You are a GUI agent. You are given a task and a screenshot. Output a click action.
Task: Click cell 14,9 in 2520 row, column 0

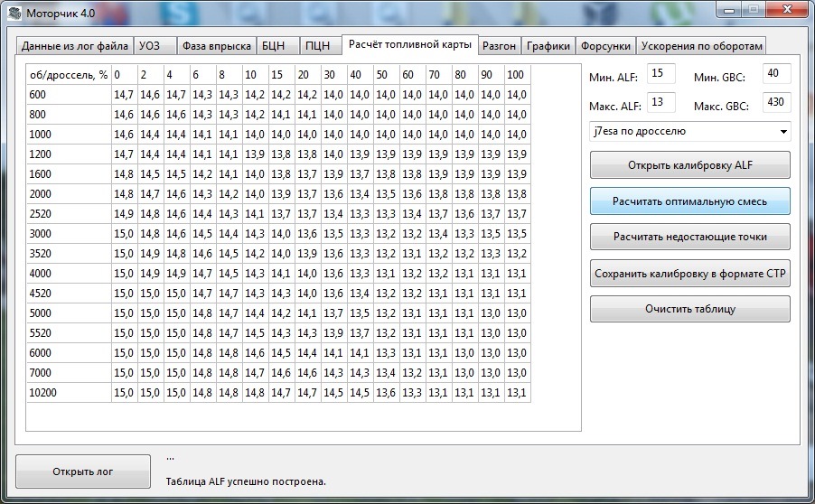(x=125, y=213)
